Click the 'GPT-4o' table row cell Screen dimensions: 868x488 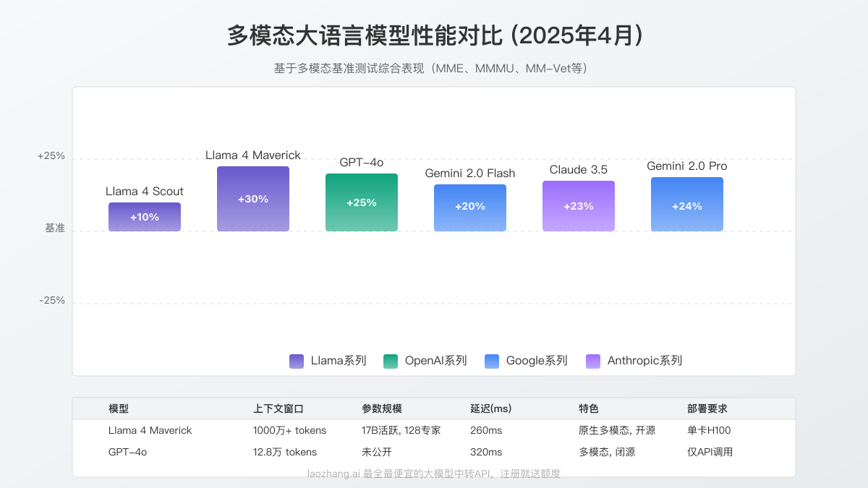[128, 452]
